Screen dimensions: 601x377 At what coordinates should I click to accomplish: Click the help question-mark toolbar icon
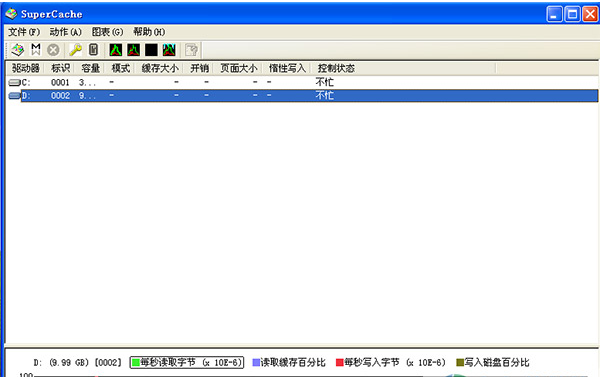point(191,50)
